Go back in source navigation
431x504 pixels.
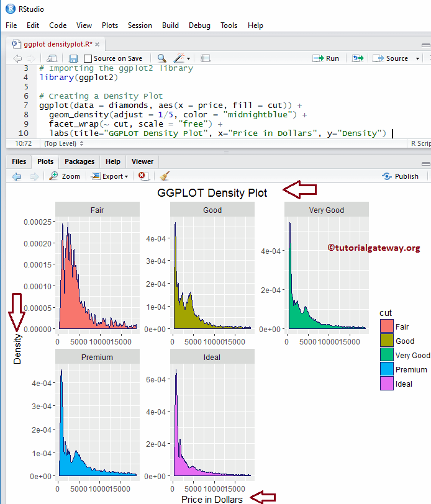click(17, 58)
